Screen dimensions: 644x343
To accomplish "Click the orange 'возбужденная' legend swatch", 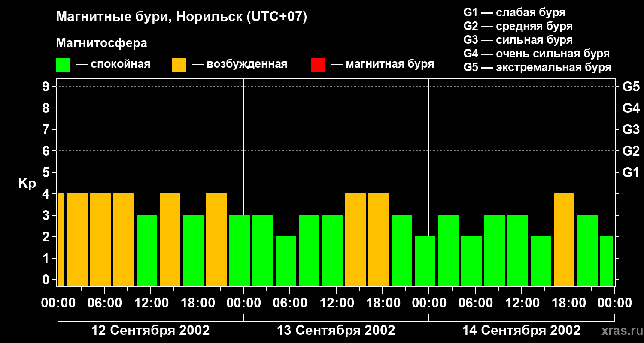I will pos(179,65).
